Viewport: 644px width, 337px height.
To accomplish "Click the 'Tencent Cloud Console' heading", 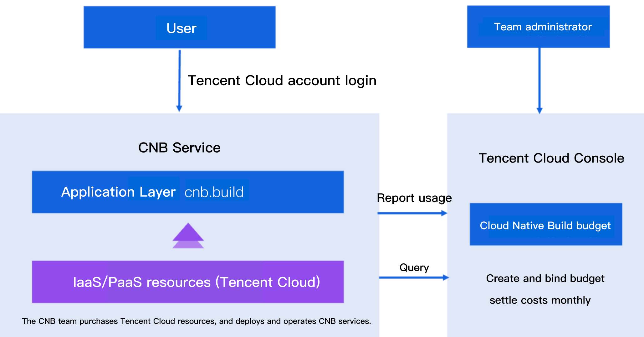I will (551, 158).
